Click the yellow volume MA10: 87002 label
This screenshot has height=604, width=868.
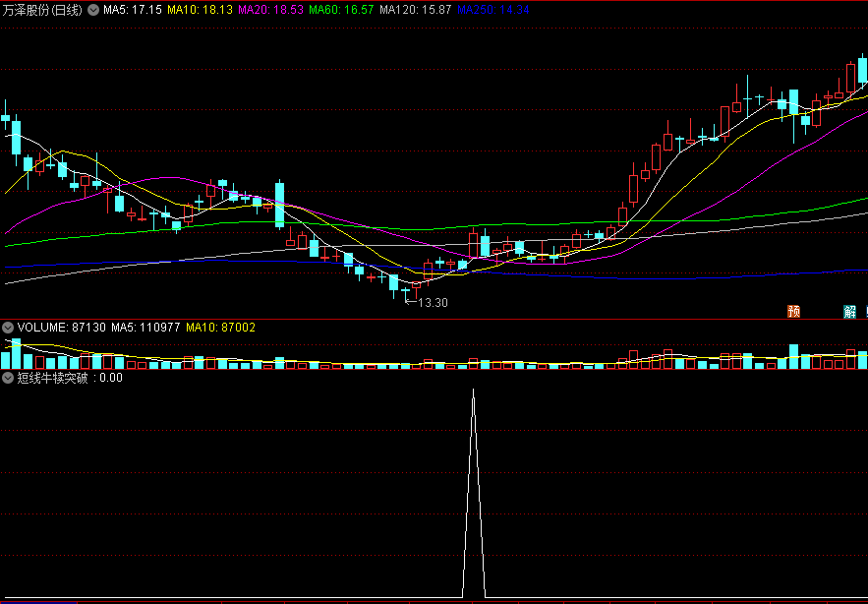221,328
